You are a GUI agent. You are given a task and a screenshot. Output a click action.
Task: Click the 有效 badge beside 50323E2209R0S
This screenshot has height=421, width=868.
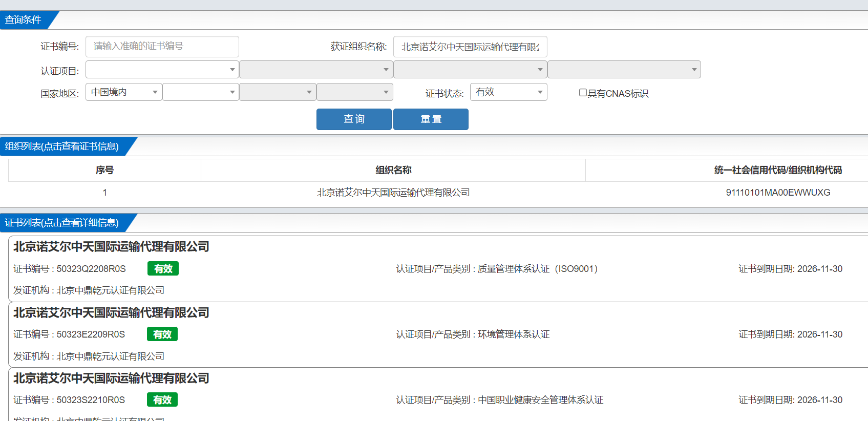tap(162, 334)
